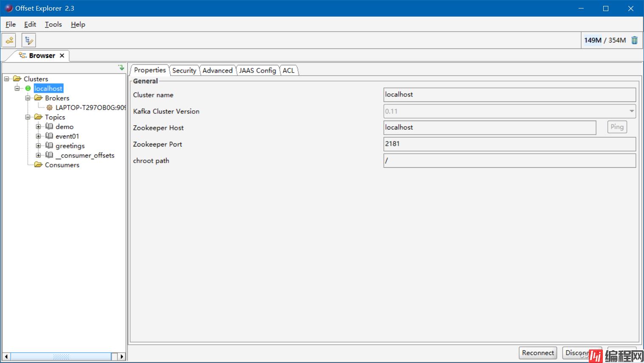Switch to the Advanced tab
Viewport: 644px width, 363px height.
[217, 70]
